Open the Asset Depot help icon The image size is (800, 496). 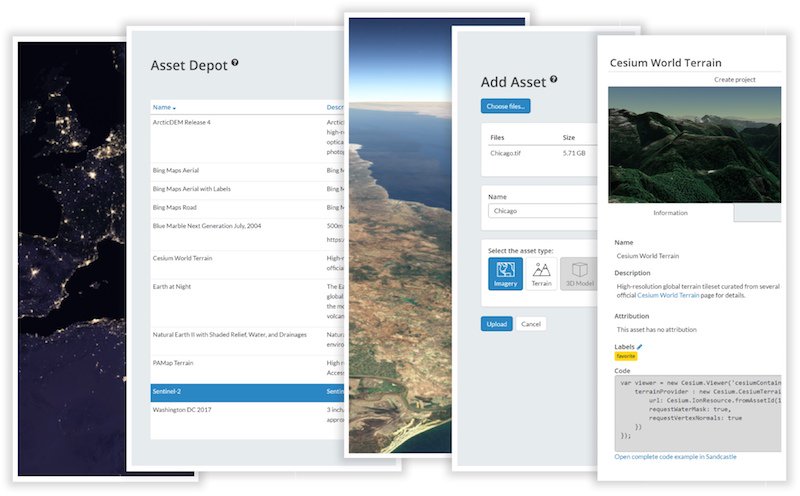(235, 62)
